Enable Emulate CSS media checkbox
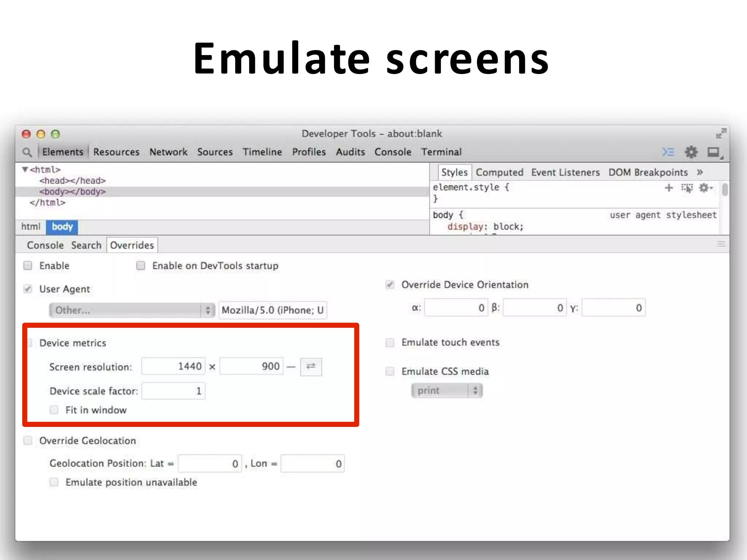This screenshot has height=560, width=747. (x=390, y=371)
